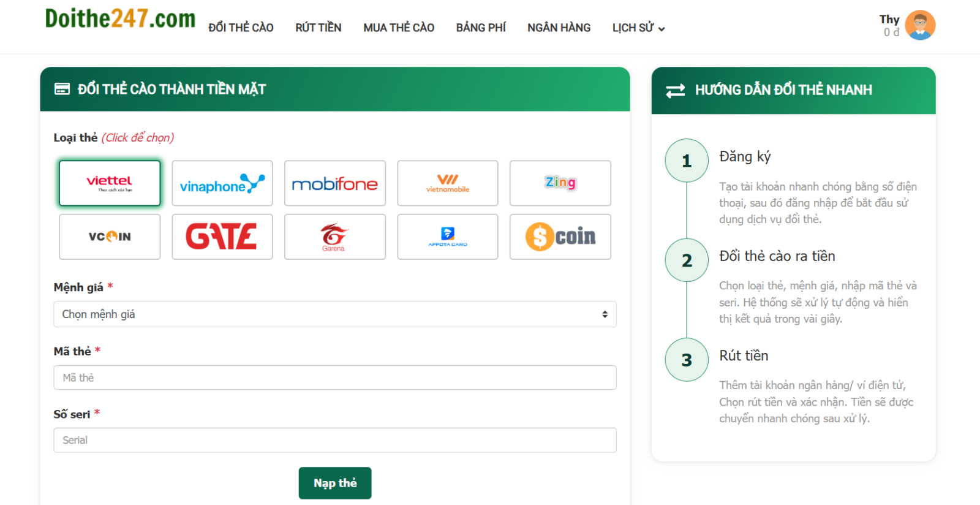Click the swap arrows guide icon
980x505 pixels.
coord(676,91)
